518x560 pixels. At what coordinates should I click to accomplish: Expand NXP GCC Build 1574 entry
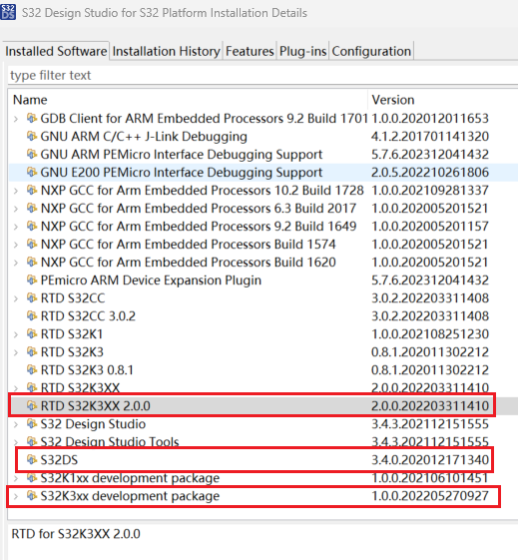pos(16,245)
